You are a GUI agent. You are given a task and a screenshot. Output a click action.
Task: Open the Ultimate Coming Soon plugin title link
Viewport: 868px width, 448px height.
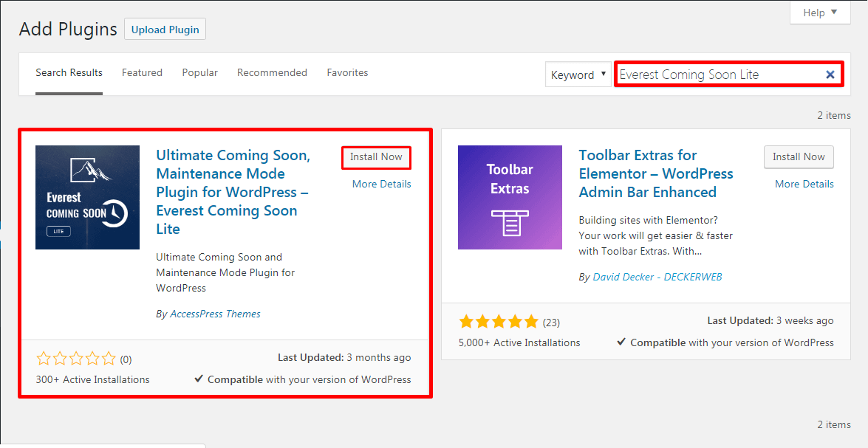233,192
